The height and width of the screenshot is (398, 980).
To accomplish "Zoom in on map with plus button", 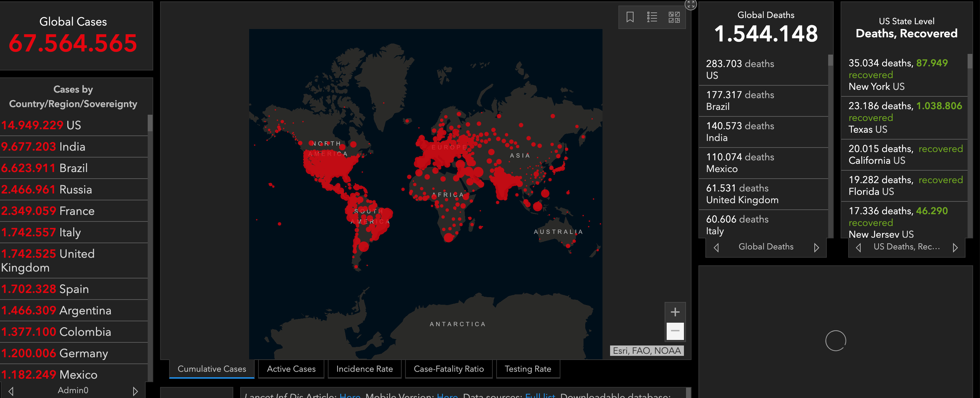I will 675,312.
